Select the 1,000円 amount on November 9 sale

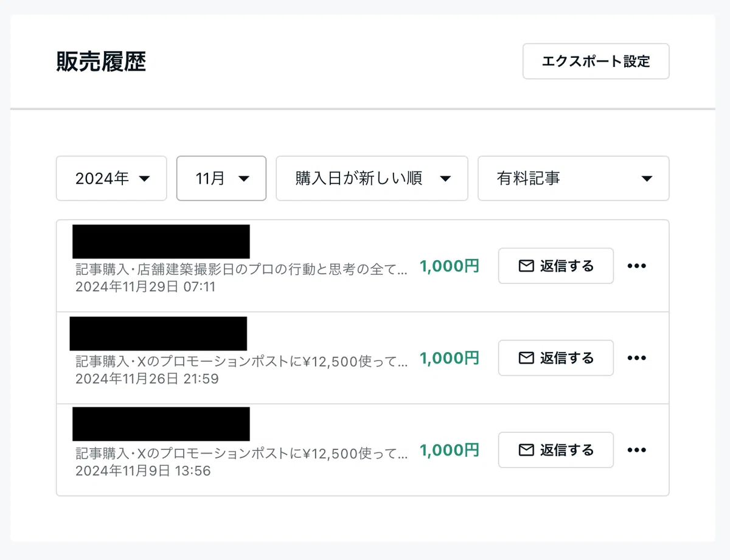[x=450, y=450]
